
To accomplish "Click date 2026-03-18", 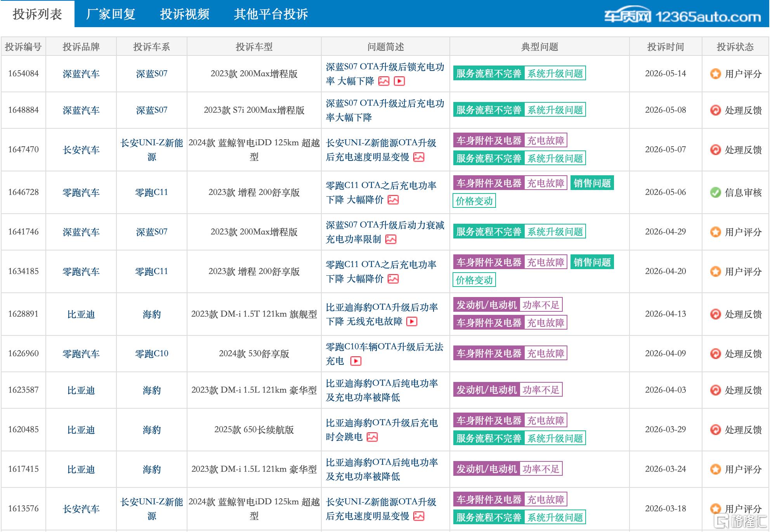I will pos(666,509).
